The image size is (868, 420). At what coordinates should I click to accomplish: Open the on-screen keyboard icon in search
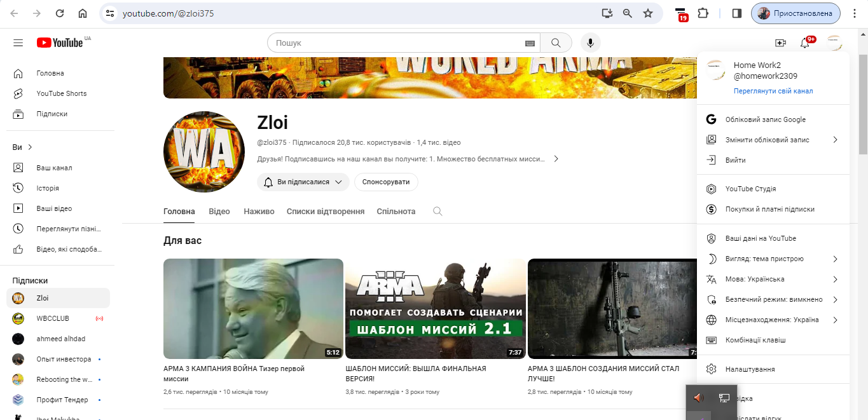tap(530, 43)
